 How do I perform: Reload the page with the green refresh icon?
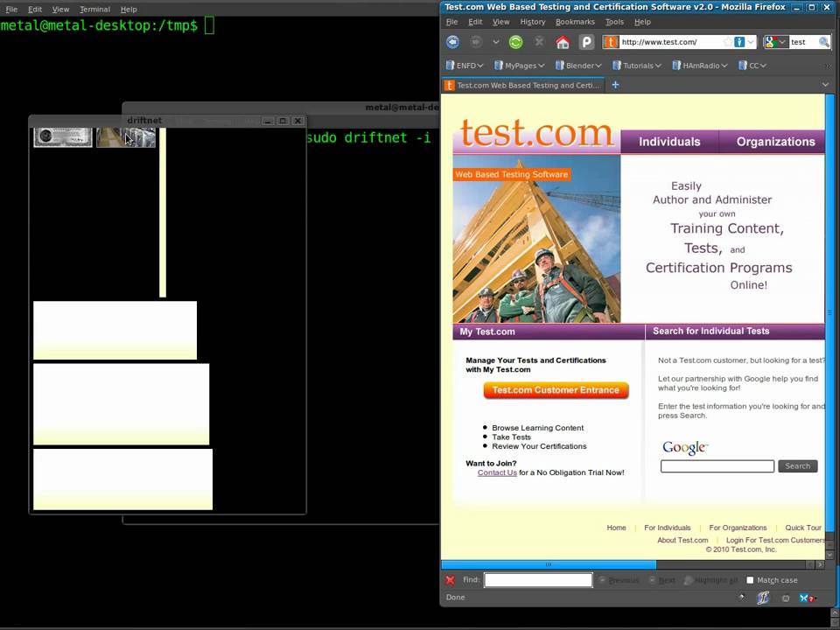(x=516, y=42)
